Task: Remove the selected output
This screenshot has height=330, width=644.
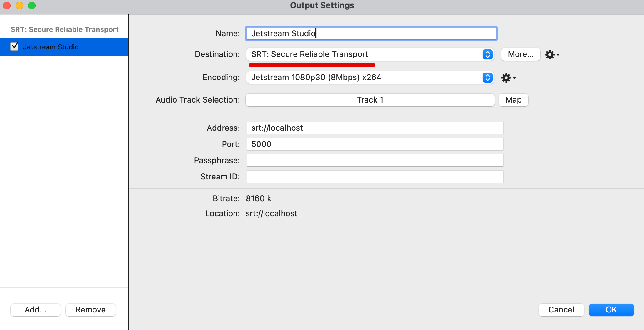Action: coord(91,310)
